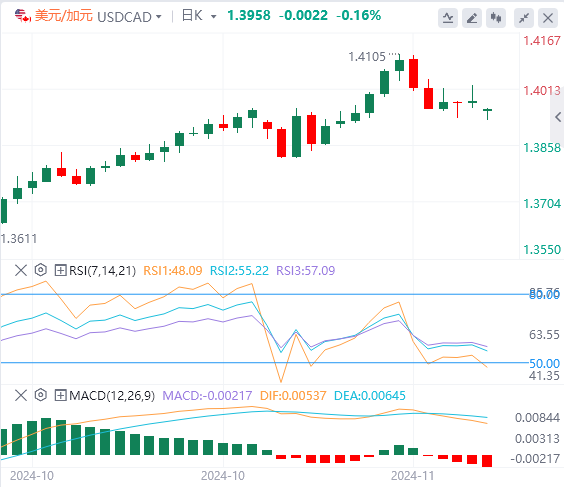Click the -0.00217 MACD axis label

(535, 459)
